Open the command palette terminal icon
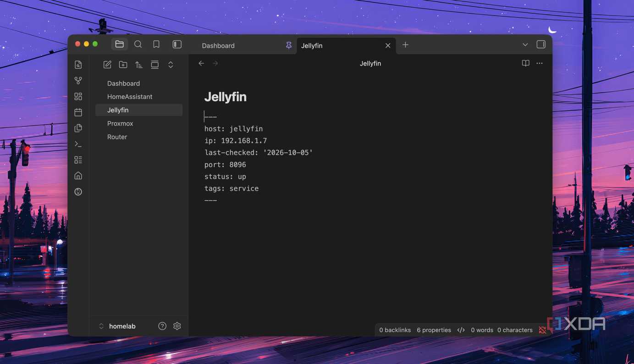The image size is (634, 364). click(78, 144)
